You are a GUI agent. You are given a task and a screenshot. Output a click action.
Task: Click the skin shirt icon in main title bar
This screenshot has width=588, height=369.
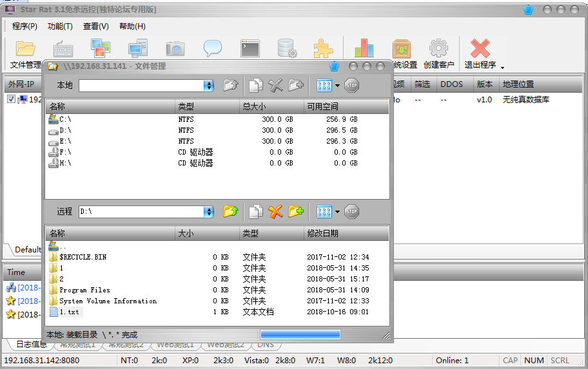click(529, 10)
